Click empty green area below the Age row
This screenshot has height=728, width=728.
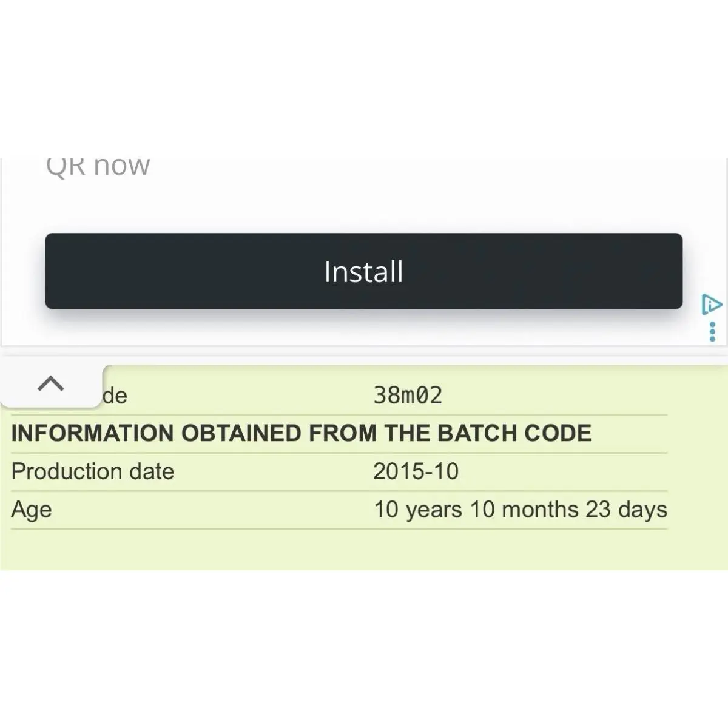tap(364, 550)
